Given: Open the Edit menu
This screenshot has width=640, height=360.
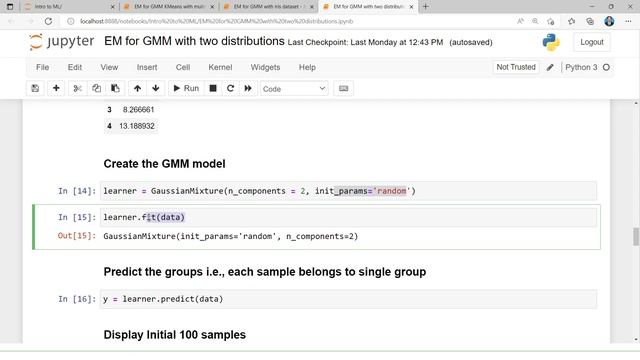Looking at the screenshot, I should [x=75, y=67].
